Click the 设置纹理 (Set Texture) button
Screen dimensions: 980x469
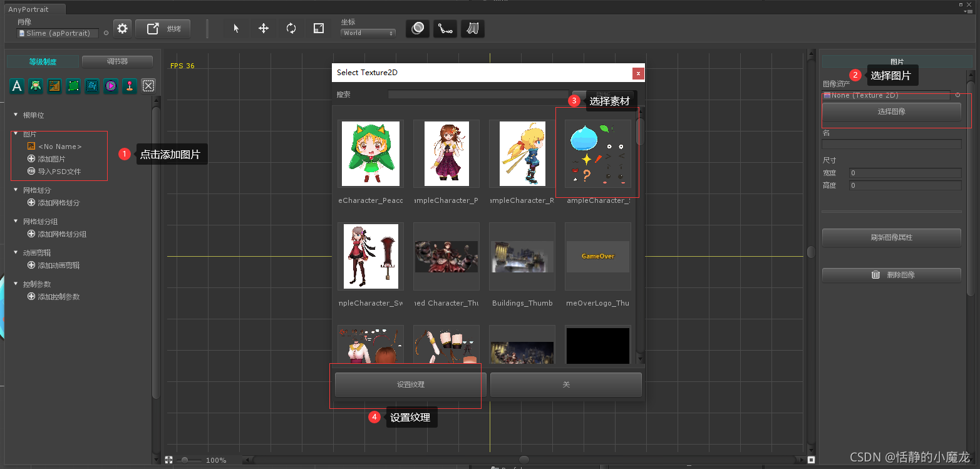point(411,384)
